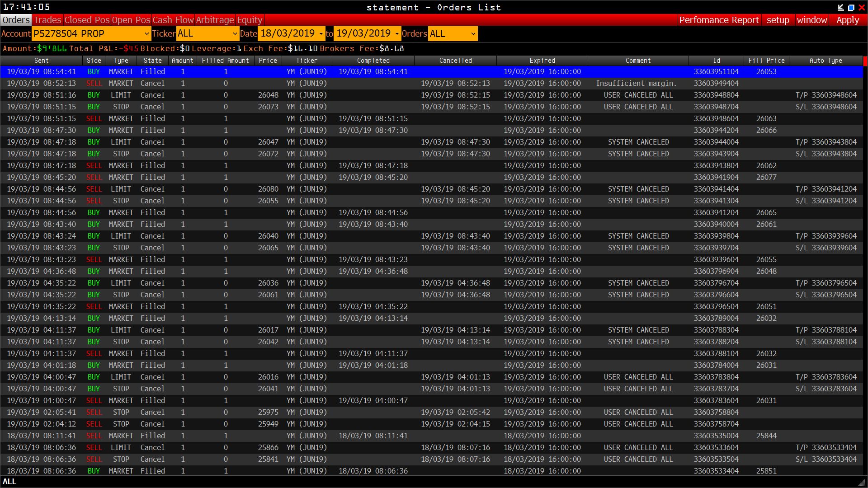This screenshot has width=868, height=488.
Task: Select the Orders tab
Action: (16, 20)
